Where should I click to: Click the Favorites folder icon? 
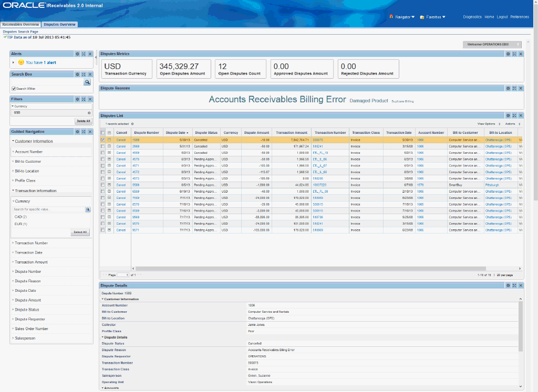[422, 17]
